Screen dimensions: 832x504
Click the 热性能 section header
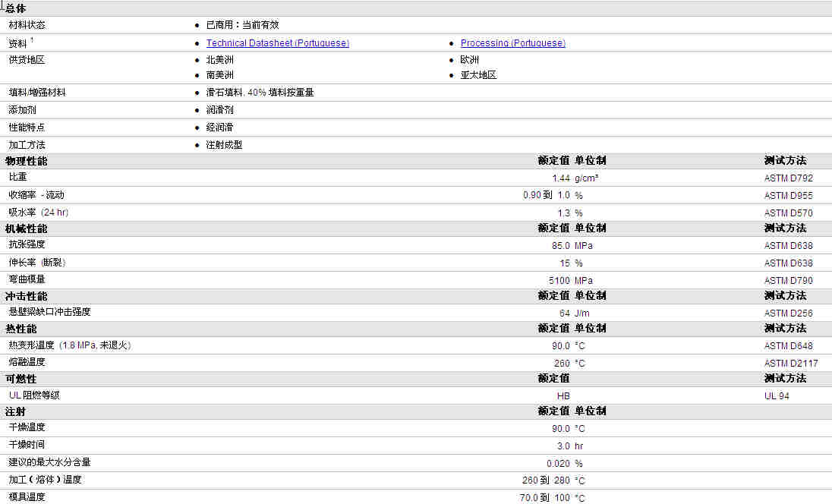point(20,329)
